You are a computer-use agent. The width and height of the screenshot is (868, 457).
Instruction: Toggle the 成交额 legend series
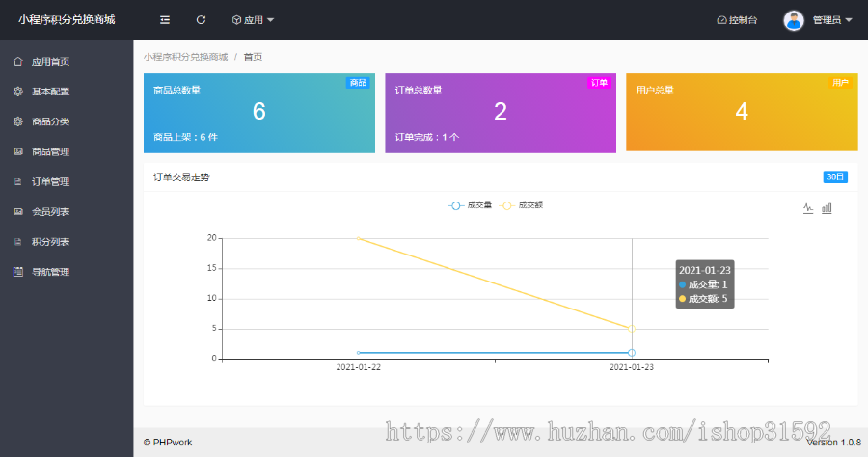coord(521,205)
